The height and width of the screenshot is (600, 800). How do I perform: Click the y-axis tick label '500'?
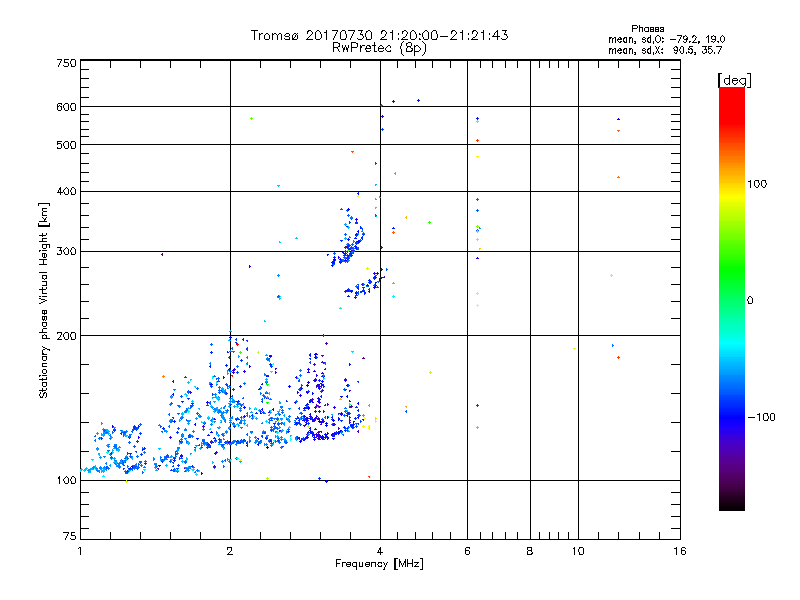66,145
